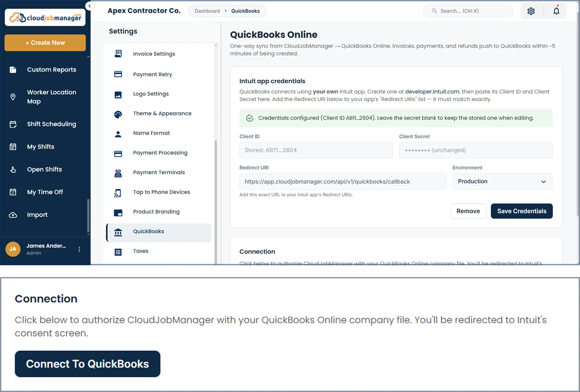Open notifications bell icon

[556, 11]
